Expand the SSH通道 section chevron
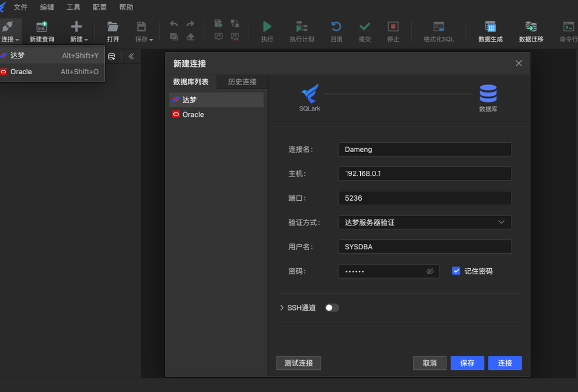Screen dimensions: 578x392 click(282, 307)
